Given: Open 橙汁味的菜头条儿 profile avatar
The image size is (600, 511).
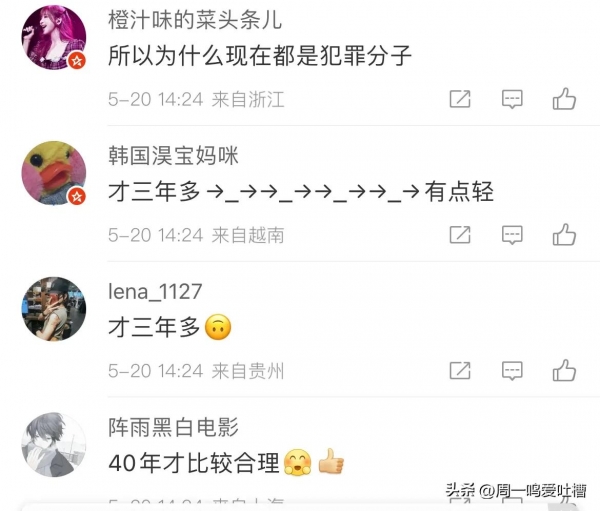Looking at the screenshot, I should coord(54,38).
